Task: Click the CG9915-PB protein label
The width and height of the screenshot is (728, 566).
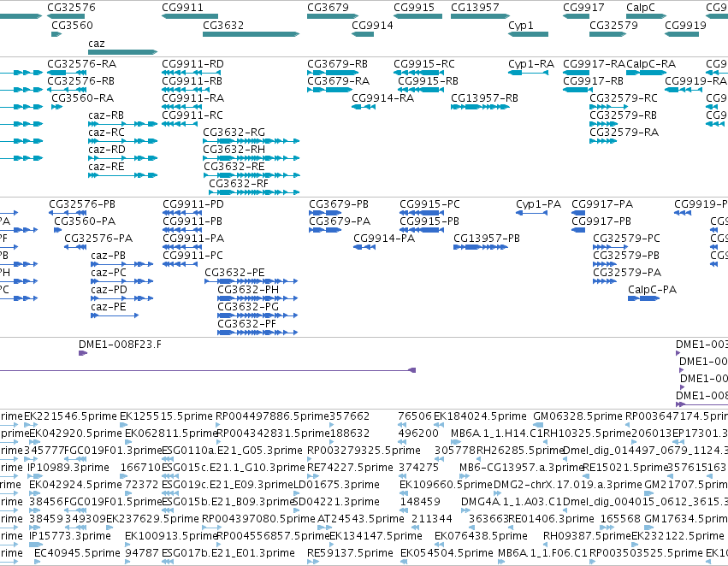Action: pos(429,221)
